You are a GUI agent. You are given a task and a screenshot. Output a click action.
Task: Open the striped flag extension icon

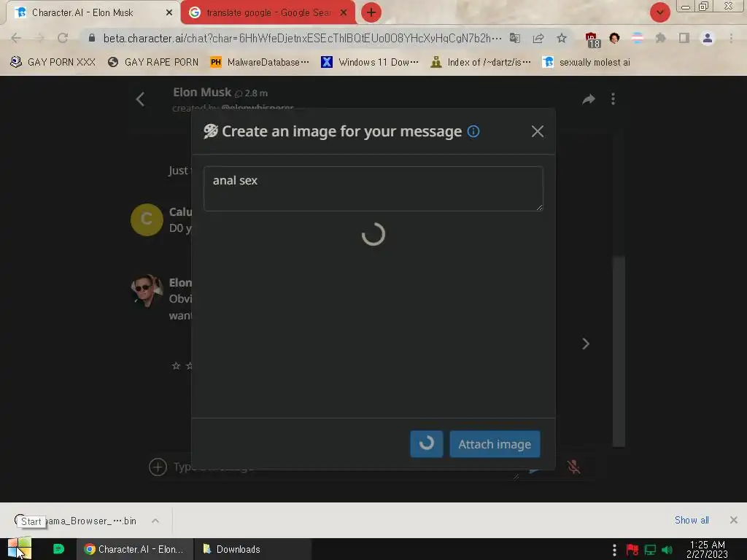(637, 38)
